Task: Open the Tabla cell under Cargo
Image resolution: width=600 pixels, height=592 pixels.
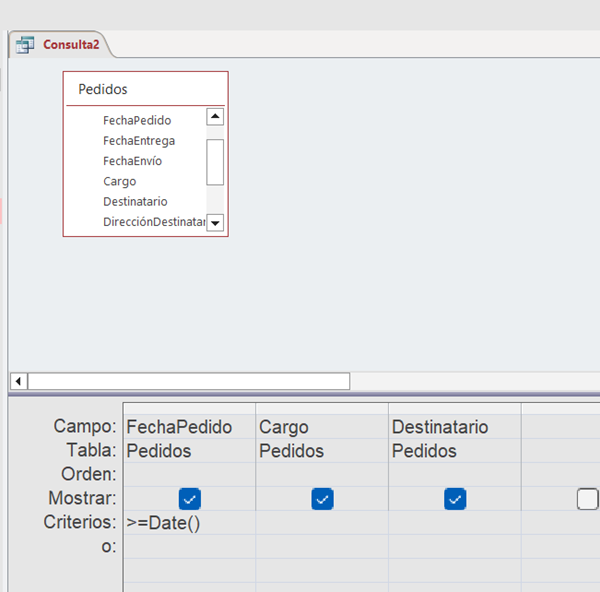Action: [321, 451]
